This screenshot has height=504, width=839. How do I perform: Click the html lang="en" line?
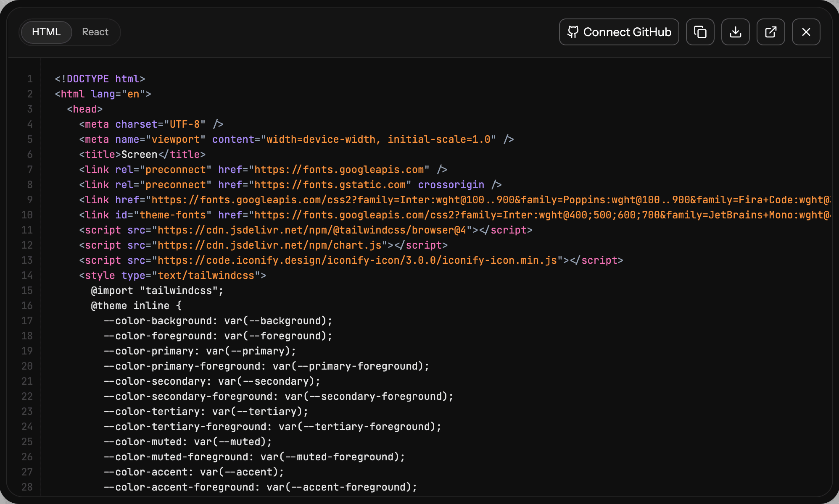(x=103, y=94)
